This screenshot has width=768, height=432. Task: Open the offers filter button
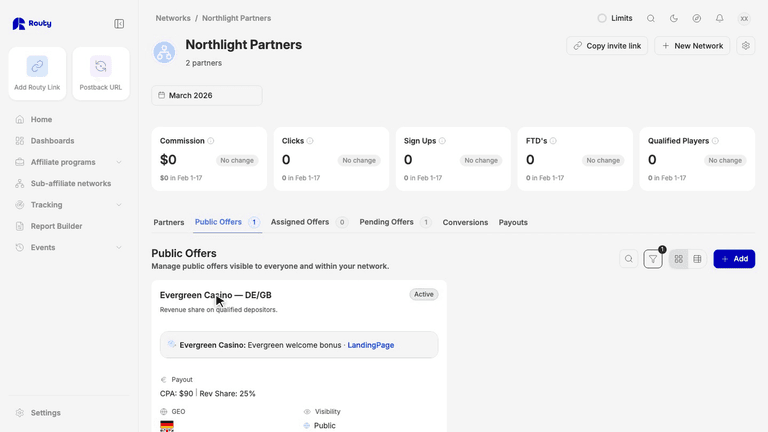[653, 259]
